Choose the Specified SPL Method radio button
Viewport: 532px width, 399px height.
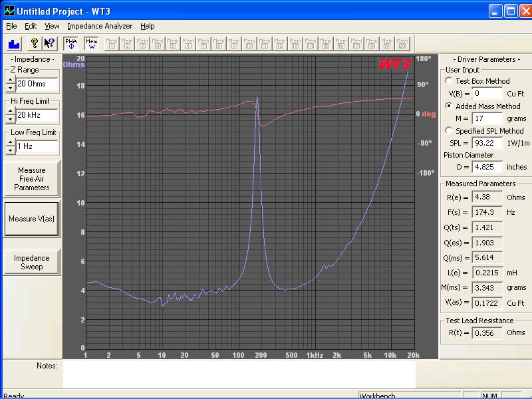coord(449,130)
